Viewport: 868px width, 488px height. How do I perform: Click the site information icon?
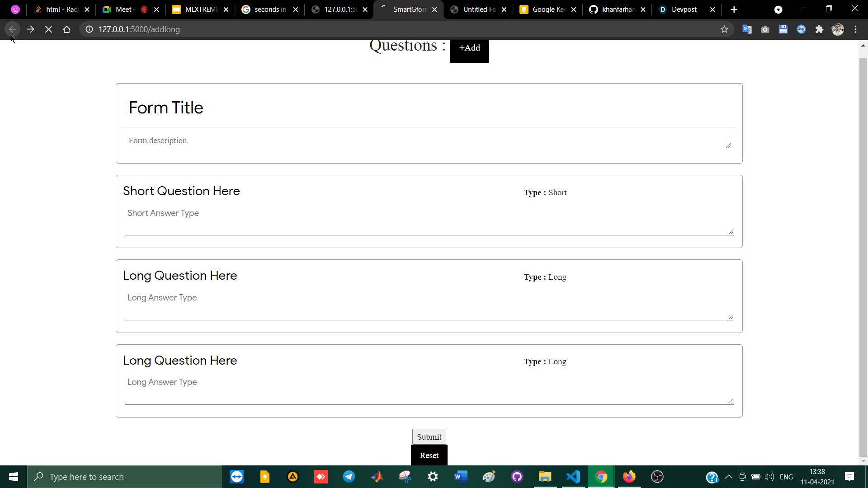[90, 29]
